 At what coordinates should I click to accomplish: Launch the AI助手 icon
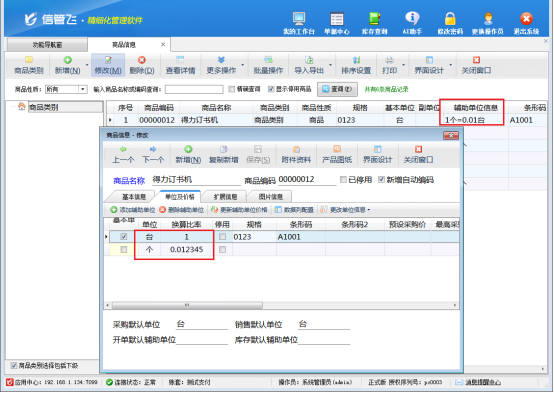(x=412, y=23)
